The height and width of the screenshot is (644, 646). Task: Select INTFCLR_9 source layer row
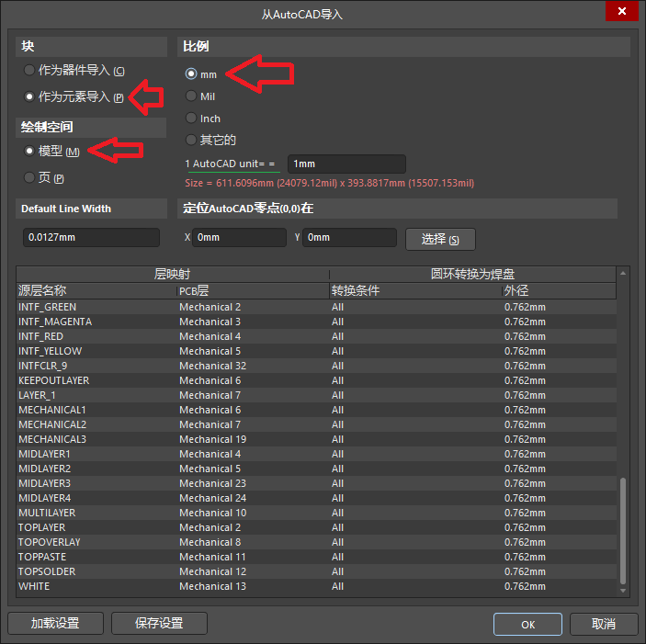coord(316,366)
